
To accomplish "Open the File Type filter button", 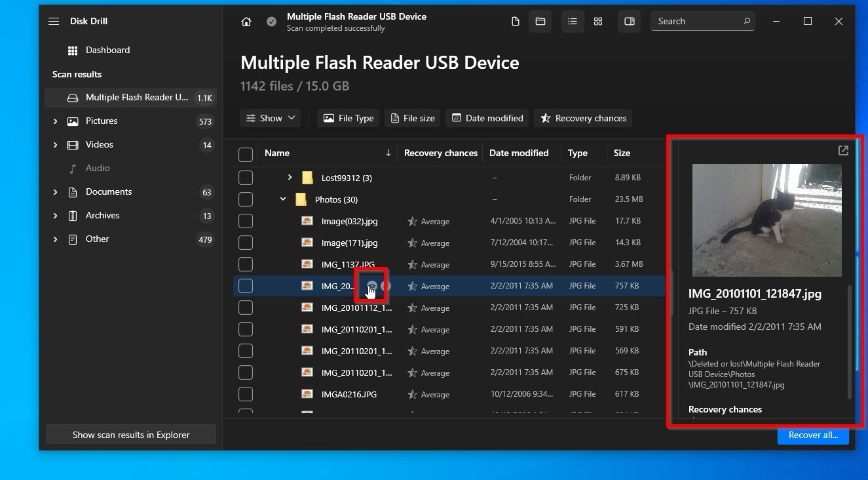I will tap(349, 118).
